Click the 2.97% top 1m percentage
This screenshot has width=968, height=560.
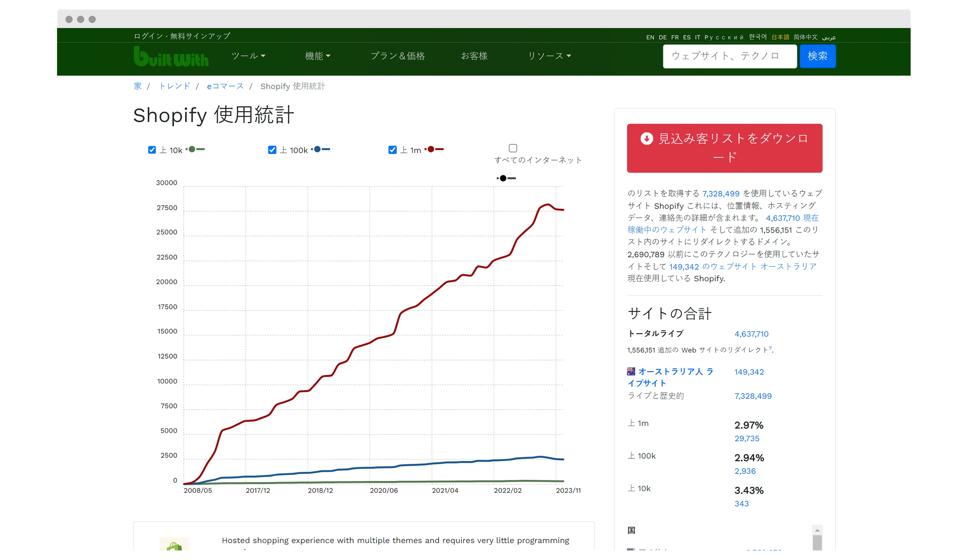pyautogui.click(x=749, y=425)
